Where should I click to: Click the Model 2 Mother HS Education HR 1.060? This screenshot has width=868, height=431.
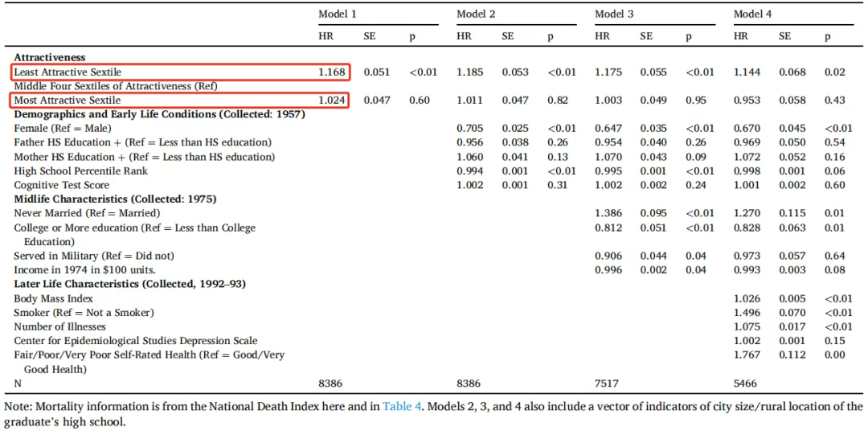(470, 157)
